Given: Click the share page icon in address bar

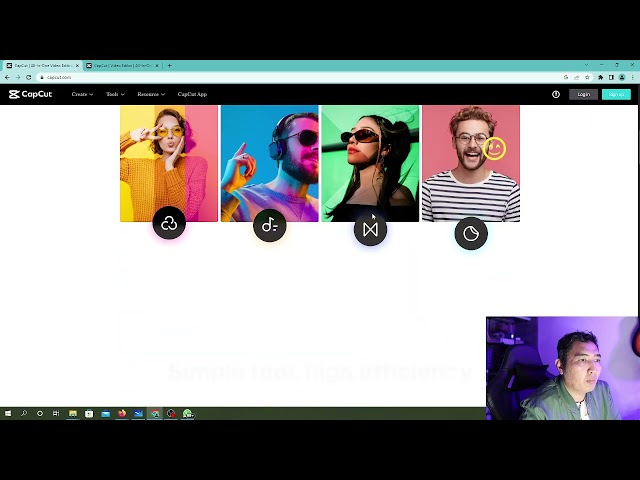Looking at the screenshot, I should click(x=577, y=77).
